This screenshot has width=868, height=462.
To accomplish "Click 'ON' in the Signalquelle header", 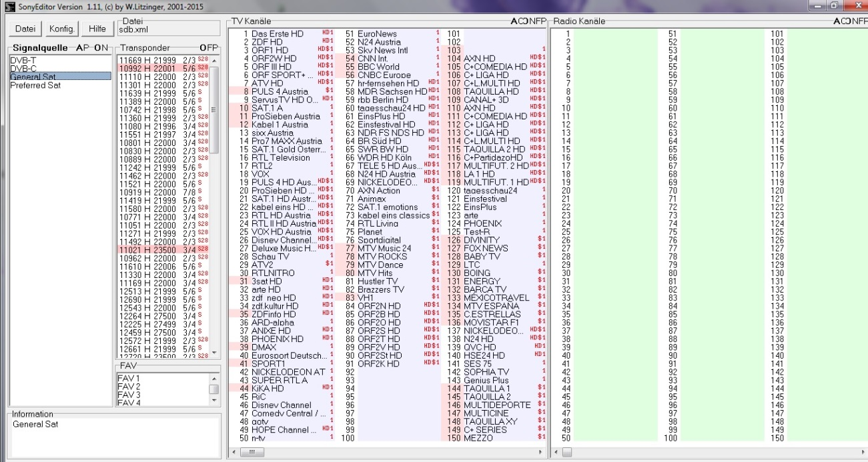I will [101, 48].
